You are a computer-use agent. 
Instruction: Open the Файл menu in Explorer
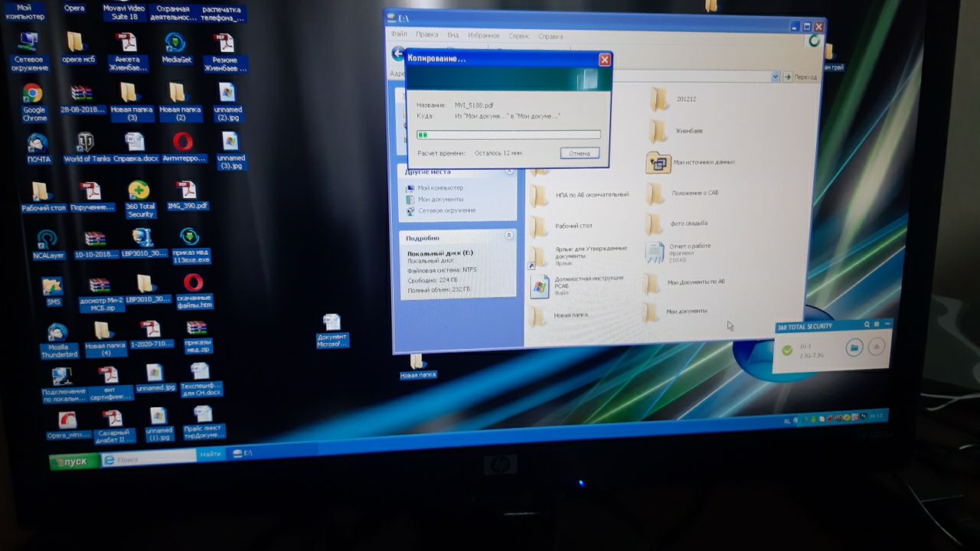[x=399, y=34]
